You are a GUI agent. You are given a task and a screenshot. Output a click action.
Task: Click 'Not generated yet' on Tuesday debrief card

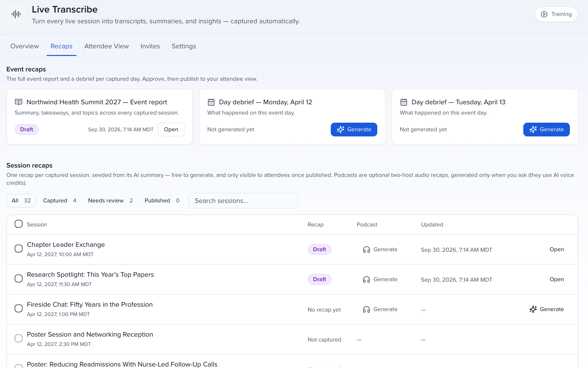(x=423, y=130)
